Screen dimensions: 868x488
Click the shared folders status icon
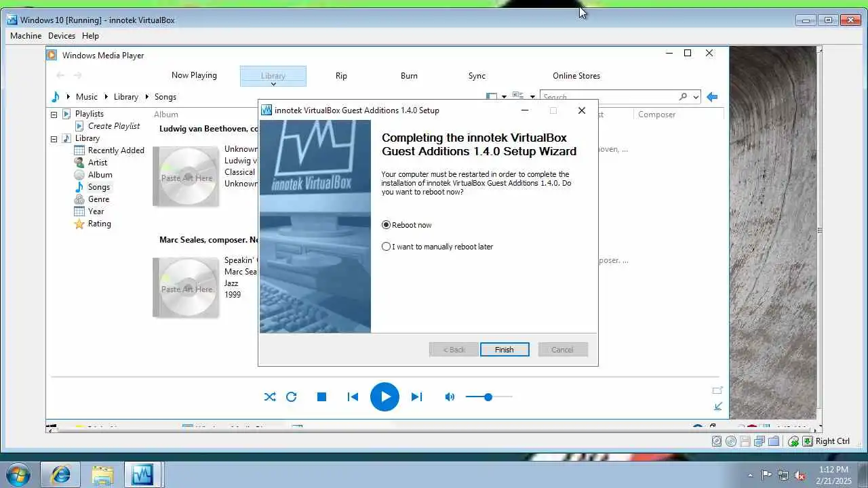pyautogui.click(x=774, y=441)
